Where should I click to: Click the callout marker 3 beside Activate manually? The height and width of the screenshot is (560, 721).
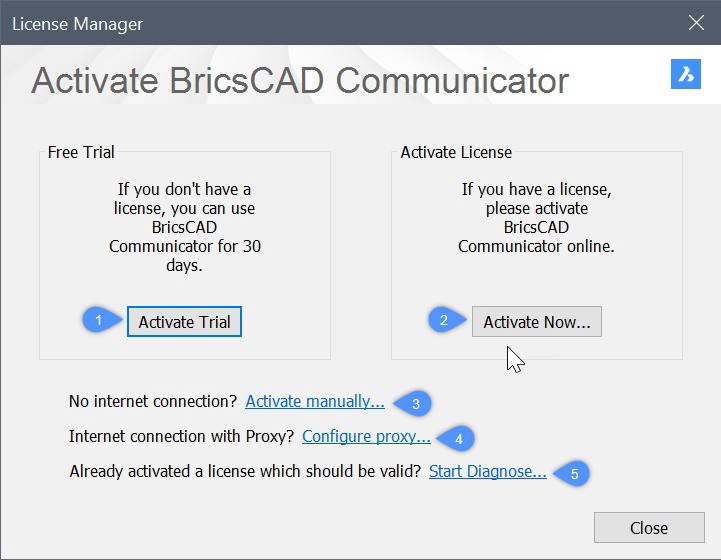pyautogui.click(x=415, y=402)
